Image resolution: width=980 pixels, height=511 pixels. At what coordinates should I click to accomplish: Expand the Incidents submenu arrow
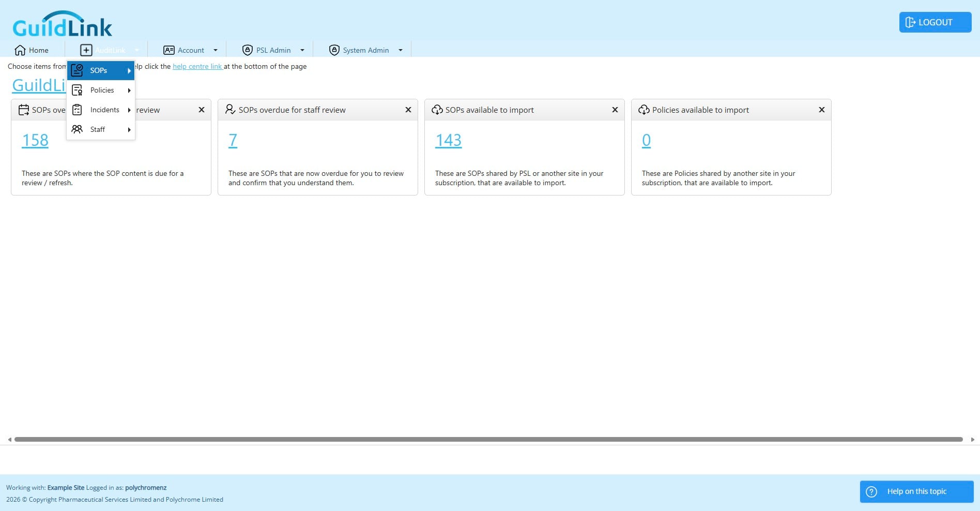tap(129, 110)
